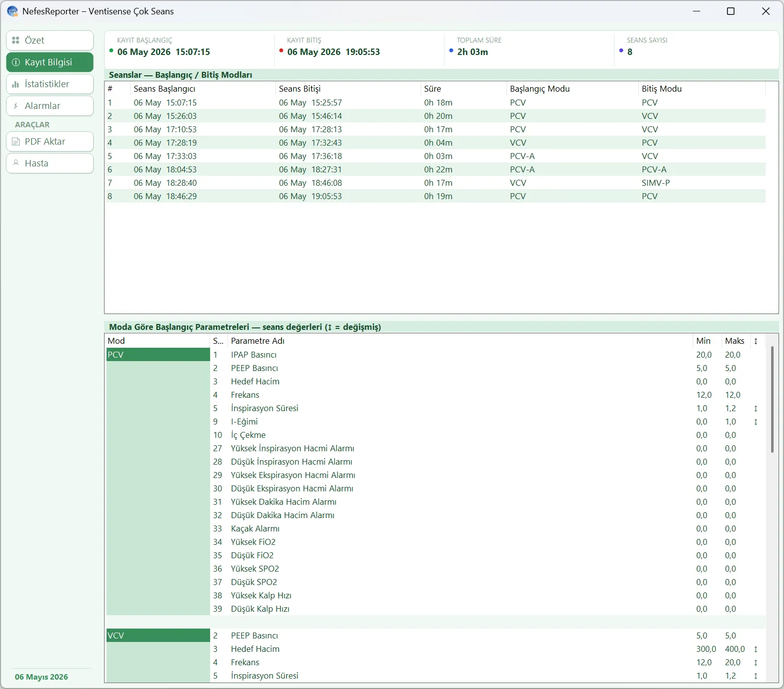Click the Özet grid icon
Screen dimensions: 784x689
point(16,41)
